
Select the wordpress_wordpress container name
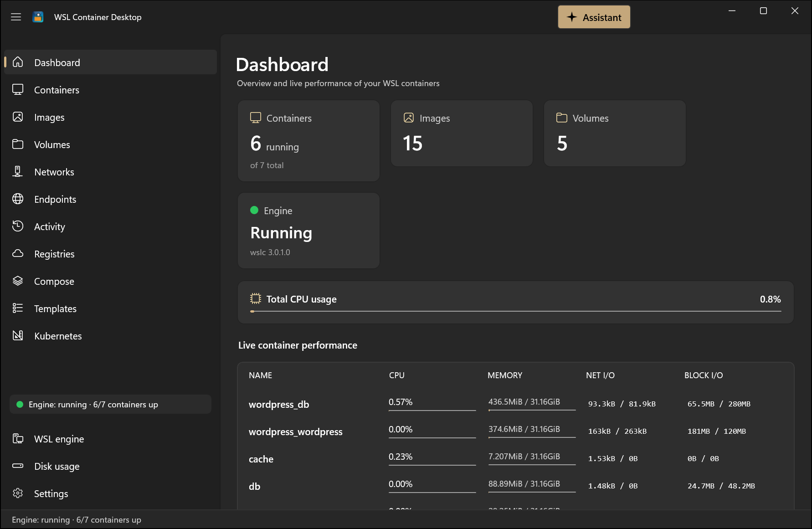pos(295,432)
